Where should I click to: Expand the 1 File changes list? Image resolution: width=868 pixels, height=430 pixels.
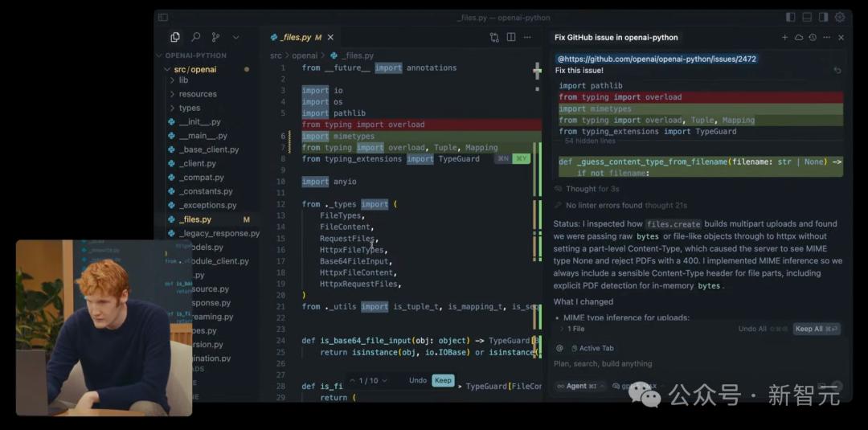pyautogui.click(x=572, y=329)
